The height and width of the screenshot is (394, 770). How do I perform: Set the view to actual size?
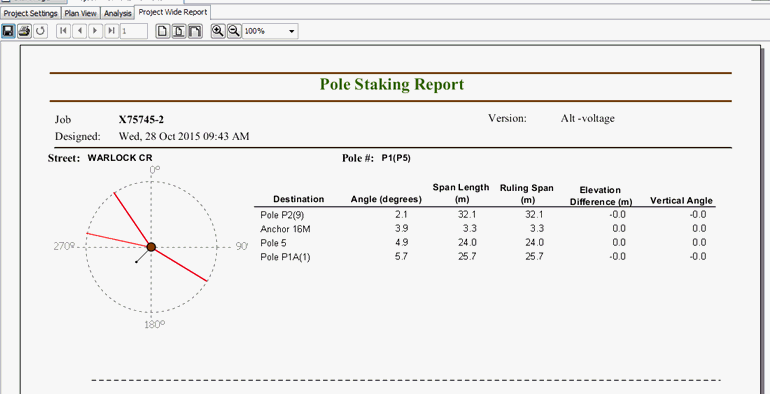tap(163, 31)
